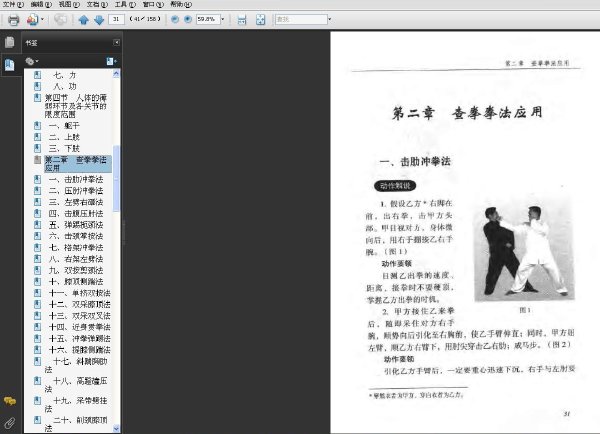The height and width of the screenshot is (434, 600).
Task: Click the greyed collaboration bubbles toolbar icon
Action: 60,19
